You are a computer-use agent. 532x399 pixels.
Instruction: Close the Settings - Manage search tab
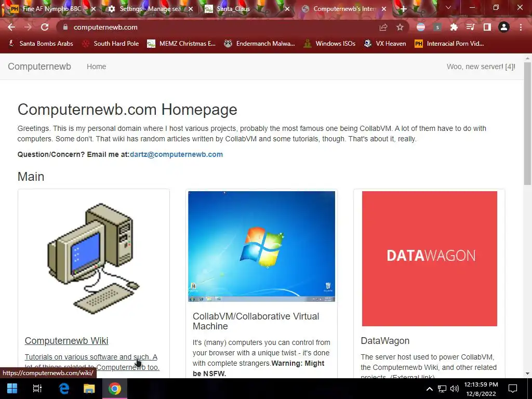click(191, 9)
